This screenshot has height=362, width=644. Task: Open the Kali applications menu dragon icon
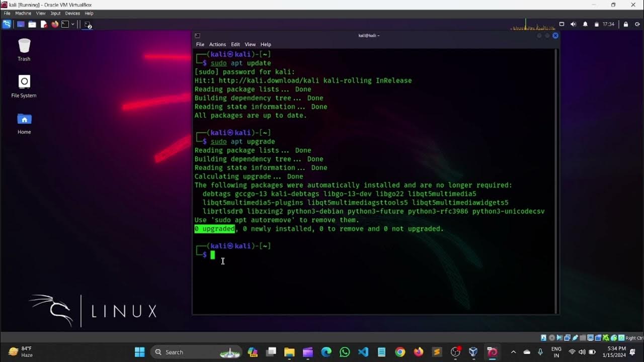[7, 24]
